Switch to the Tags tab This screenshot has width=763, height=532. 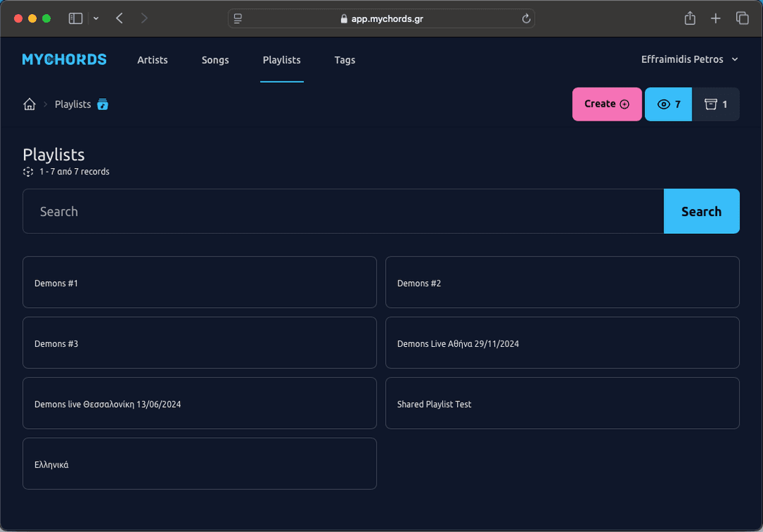coord(345,60)
